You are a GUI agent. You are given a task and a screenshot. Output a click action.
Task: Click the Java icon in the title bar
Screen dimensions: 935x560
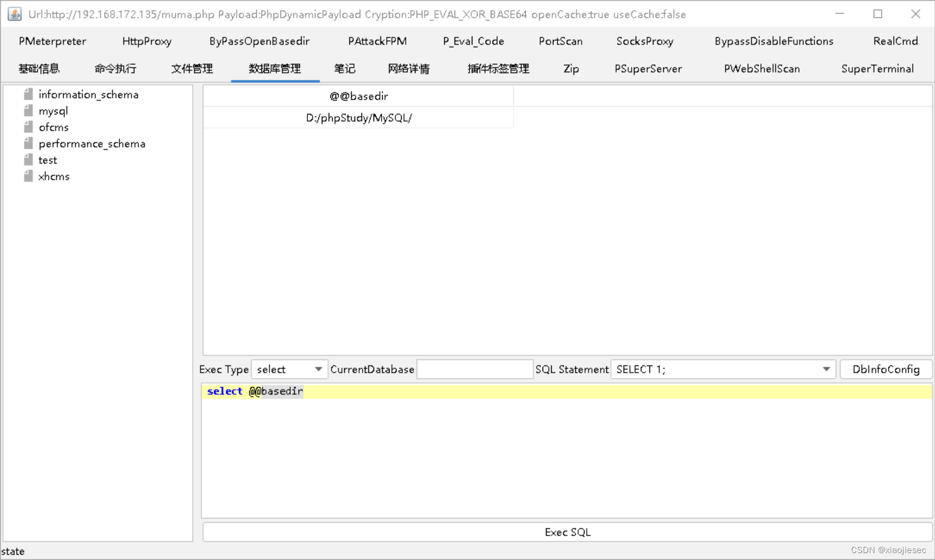[14, 13]
